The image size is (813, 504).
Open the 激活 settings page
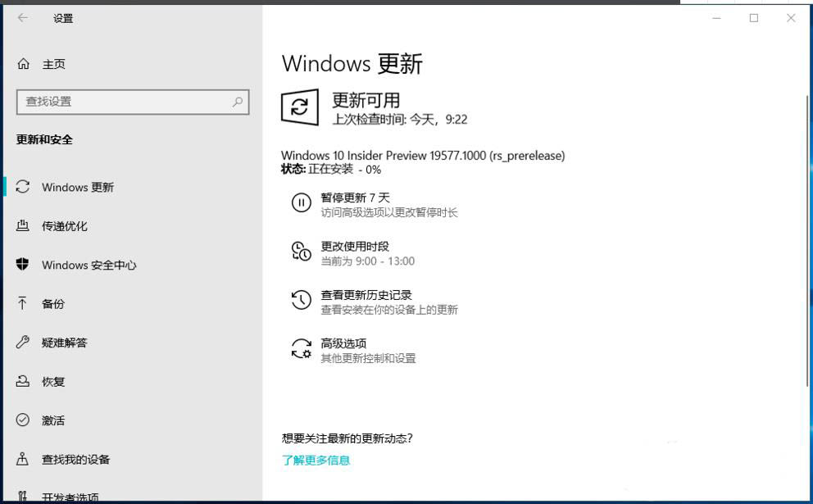point(53,420)
